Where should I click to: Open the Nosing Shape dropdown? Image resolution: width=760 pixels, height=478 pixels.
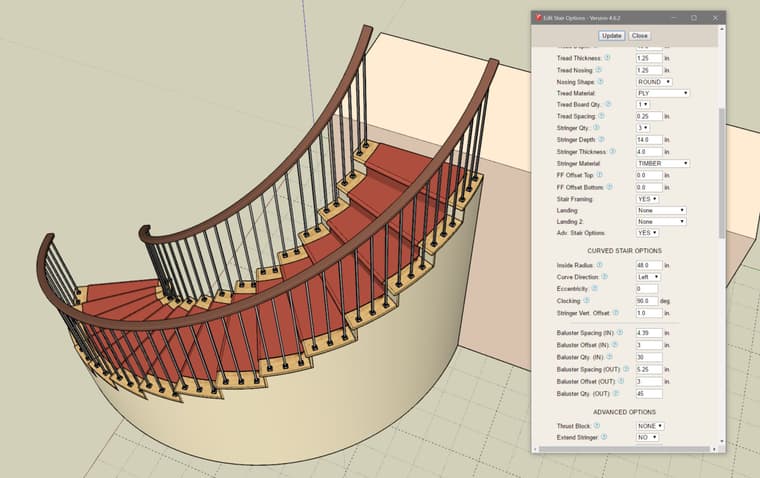click(654, 82)
